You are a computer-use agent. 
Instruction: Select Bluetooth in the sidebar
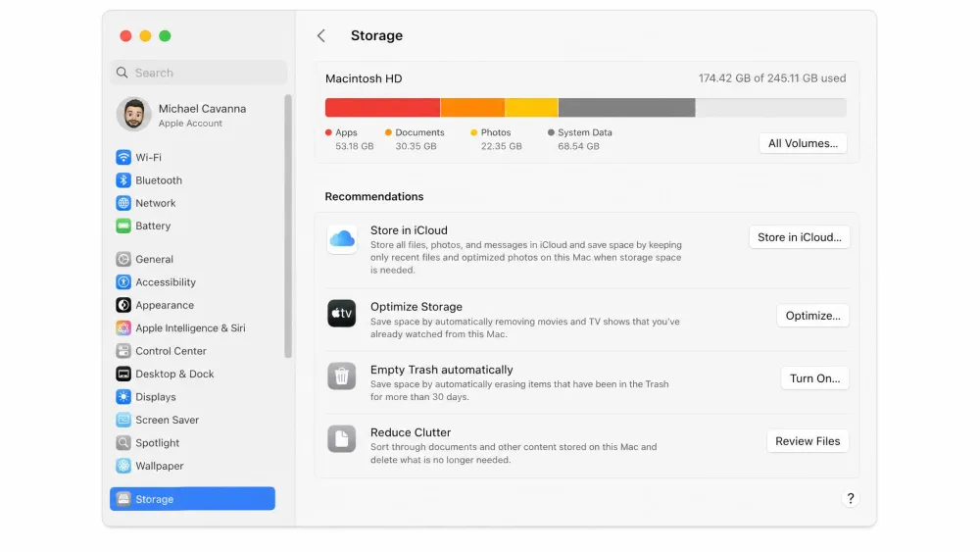coord(192,180)
